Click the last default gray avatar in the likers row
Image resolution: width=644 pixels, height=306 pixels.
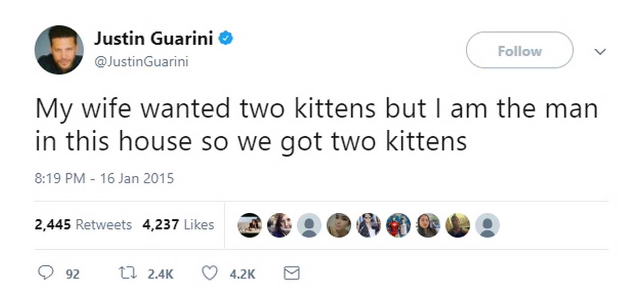[x=487, y=225]
